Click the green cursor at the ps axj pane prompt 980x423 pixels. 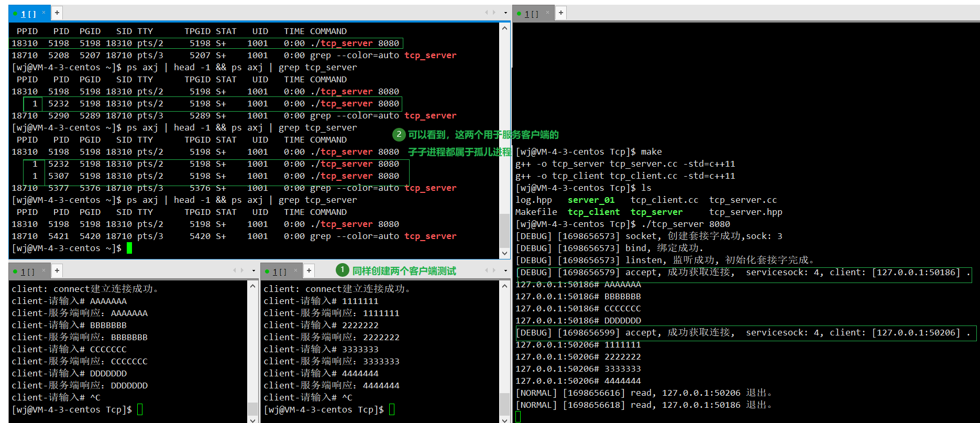[x=129, y=248]
